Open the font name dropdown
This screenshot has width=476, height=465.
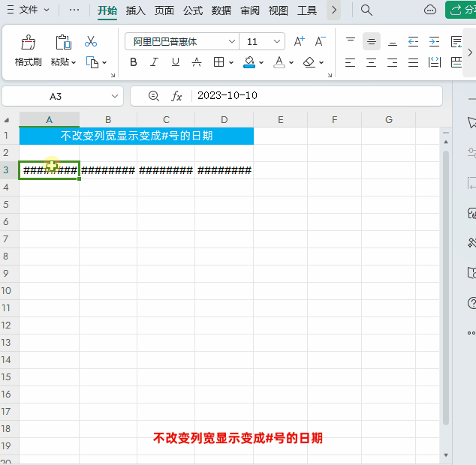point(232,41)
